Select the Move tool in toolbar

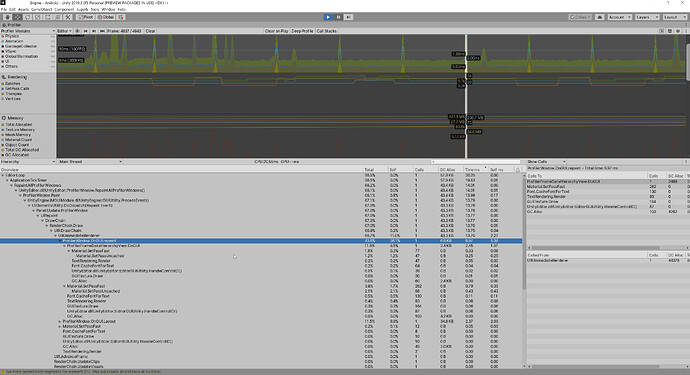18,17
